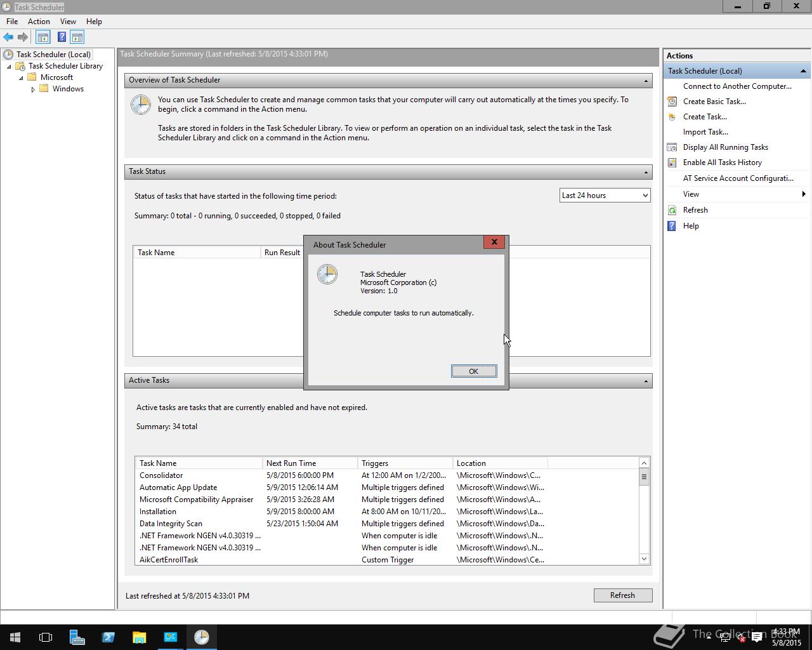Collapse the Overview of Task Scheduler section

[646, 81]
